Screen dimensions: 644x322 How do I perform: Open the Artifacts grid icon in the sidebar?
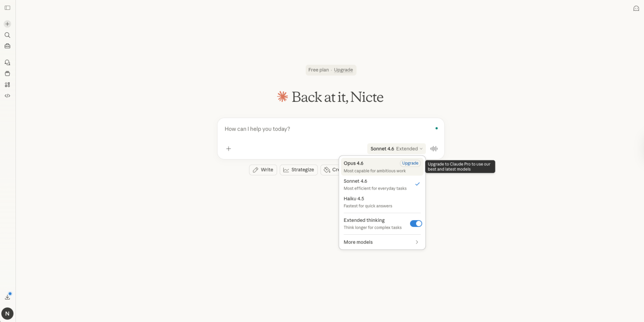point(7,85)
